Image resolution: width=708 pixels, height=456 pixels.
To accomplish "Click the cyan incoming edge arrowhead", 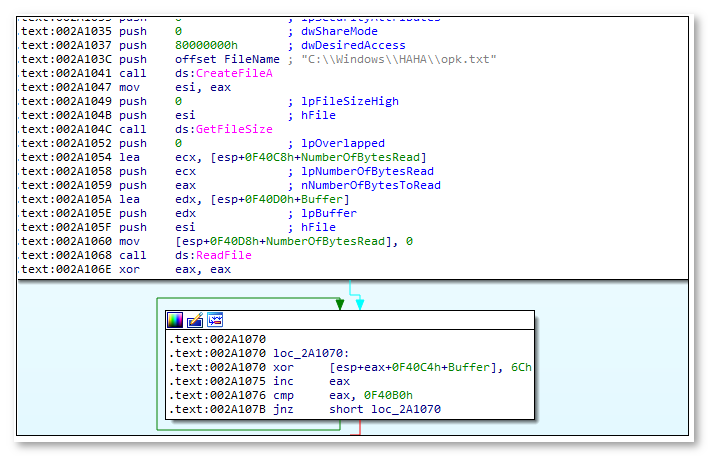I will [x=360, y=304].
